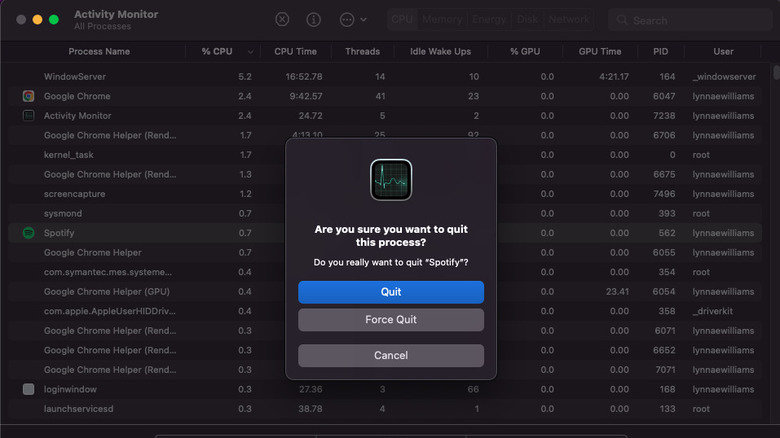Screen dimensions: 780x438
Task: Select the Google Chrome Helper (GPU) row
Action: [385, 292]
